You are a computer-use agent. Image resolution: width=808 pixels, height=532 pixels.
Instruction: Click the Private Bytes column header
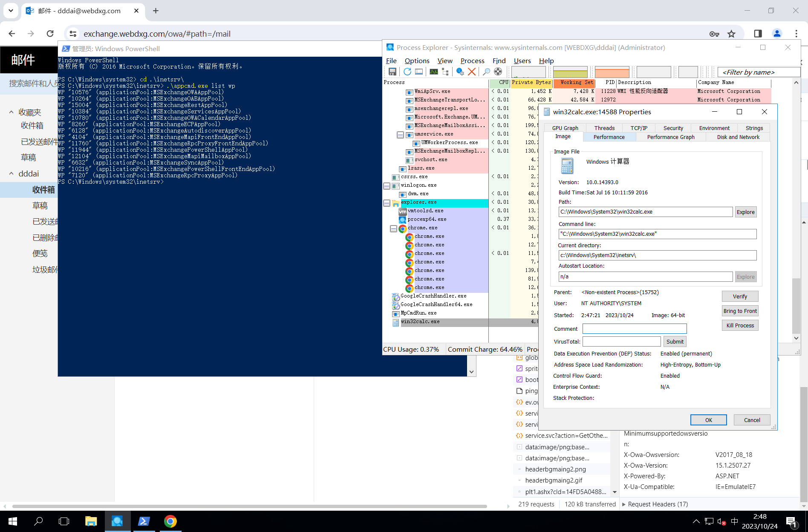(x=531, y=82)
